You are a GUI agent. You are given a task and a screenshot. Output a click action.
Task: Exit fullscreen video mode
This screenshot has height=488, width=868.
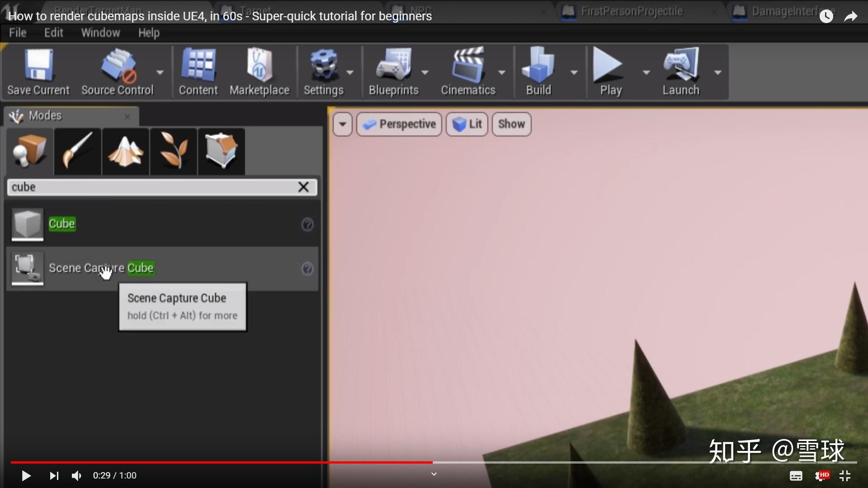[845, 475]
